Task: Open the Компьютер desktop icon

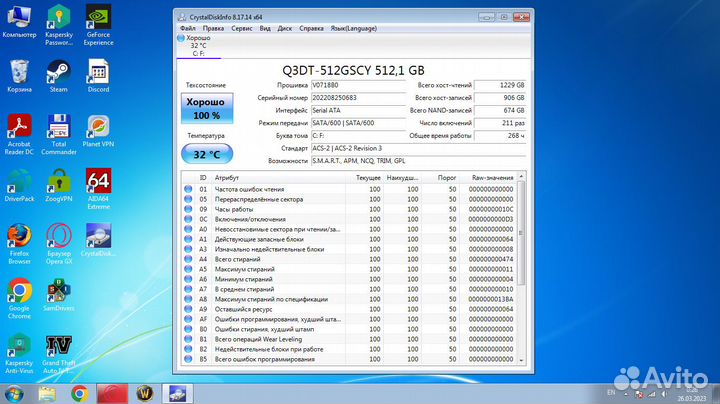Action: [19, 22]
